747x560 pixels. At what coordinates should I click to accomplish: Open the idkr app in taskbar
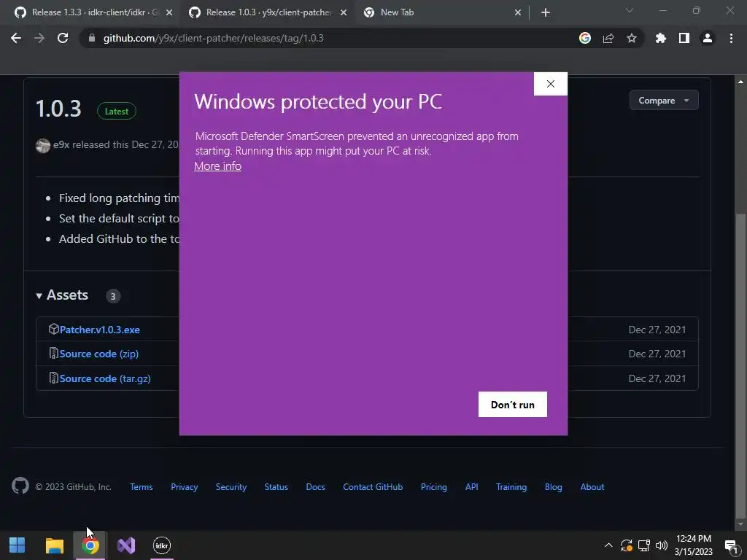click(x=161, y=545)
